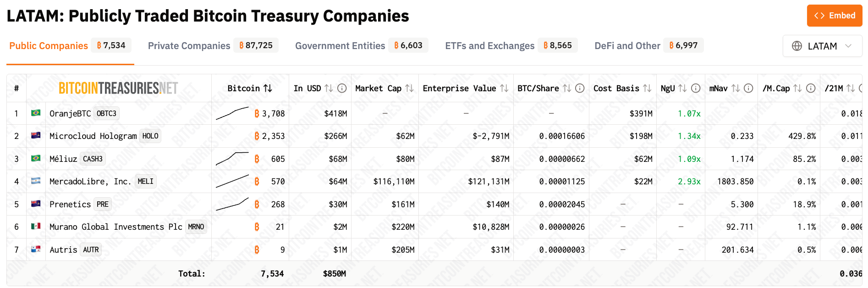
Task: Open the Government Entities tab
Action: click(340, 46)
